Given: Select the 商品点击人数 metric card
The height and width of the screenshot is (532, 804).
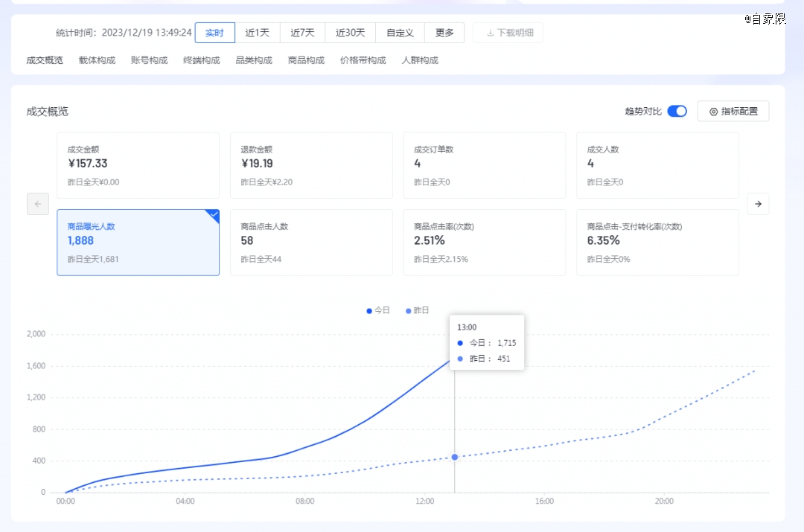Looking at the screenshot, I should [311, 243].
